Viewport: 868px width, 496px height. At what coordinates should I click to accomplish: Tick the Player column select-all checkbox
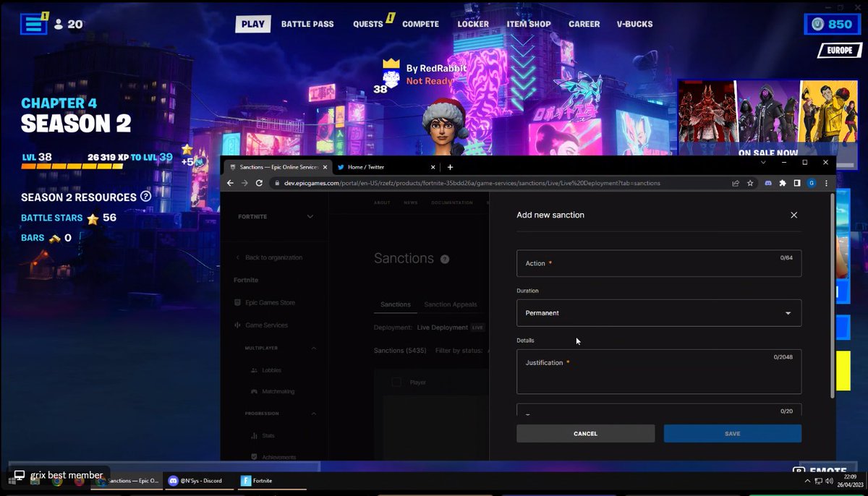[x=396, y=382]
